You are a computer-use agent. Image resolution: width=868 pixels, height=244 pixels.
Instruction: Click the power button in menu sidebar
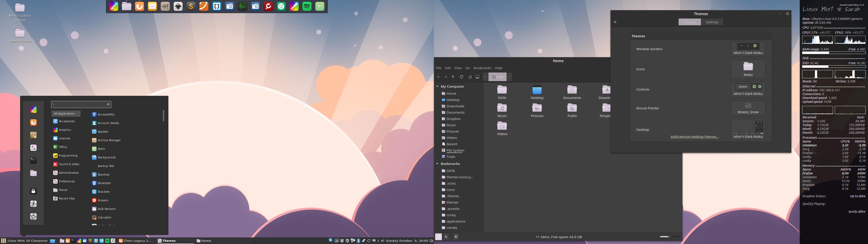click(33, 216)
